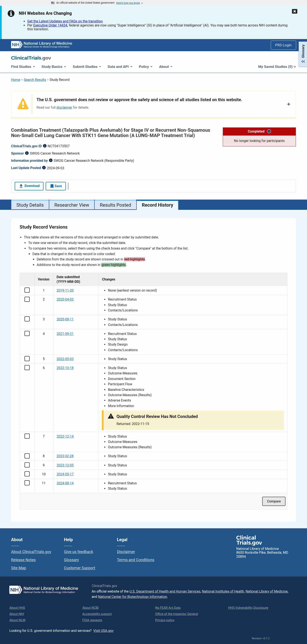The width and height of the screenshot is (307, 644).
Task: Click the Compare button
Action: click(274, 501)
